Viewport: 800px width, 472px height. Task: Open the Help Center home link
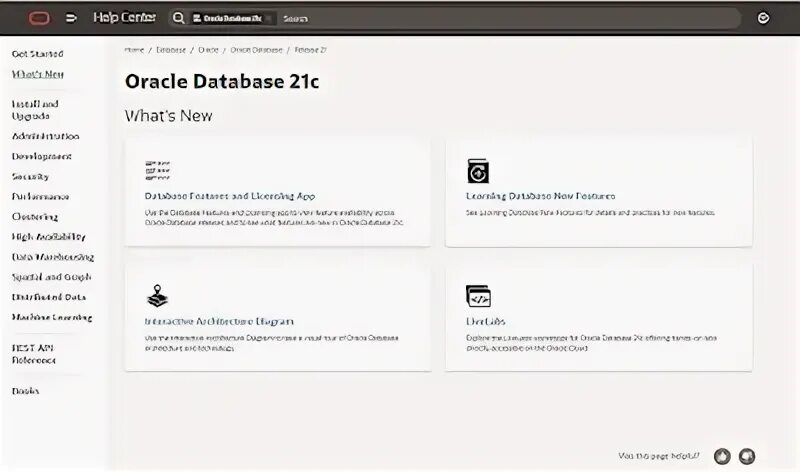tap(124, 18)
